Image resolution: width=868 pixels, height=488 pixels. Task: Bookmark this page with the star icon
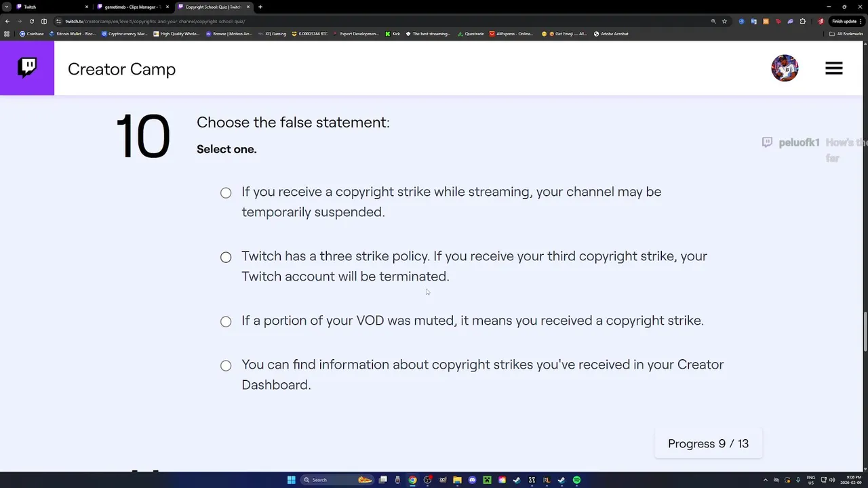(724, 21)
